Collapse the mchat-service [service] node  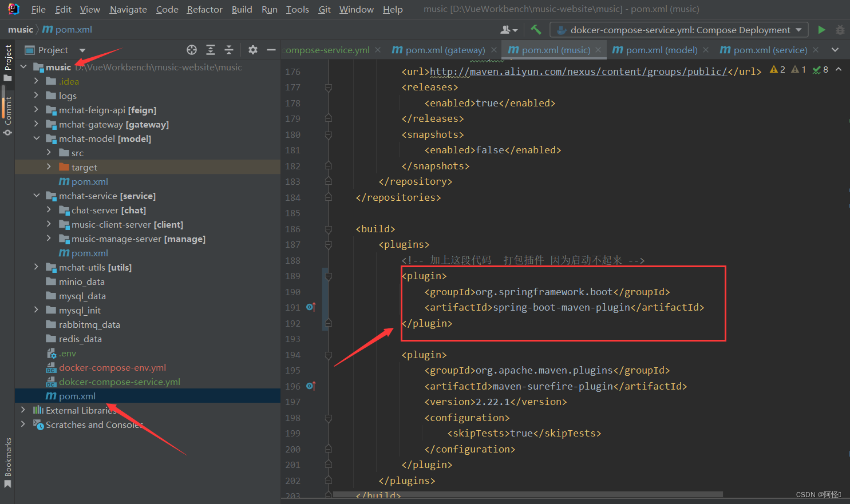click(x=35, y=196)
